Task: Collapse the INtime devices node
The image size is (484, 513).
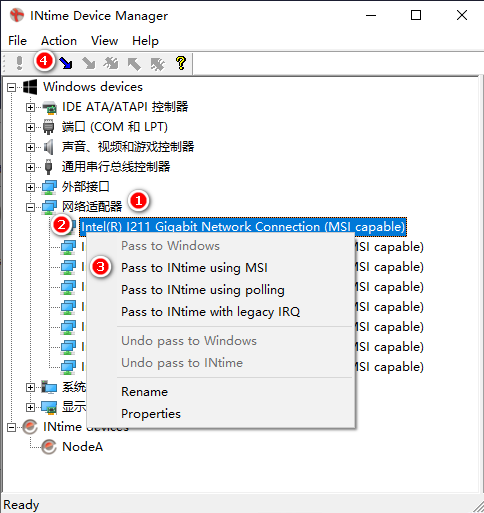Action: click(12, 427)
